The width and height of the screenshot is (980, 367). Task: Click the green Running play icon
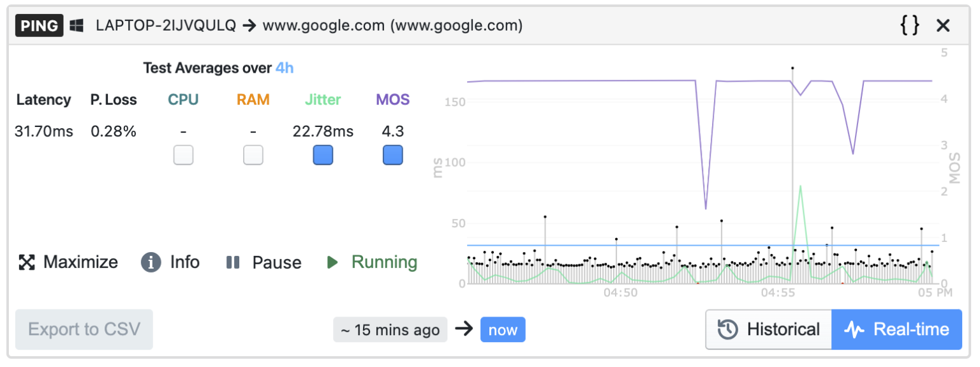tap(332, 262)
